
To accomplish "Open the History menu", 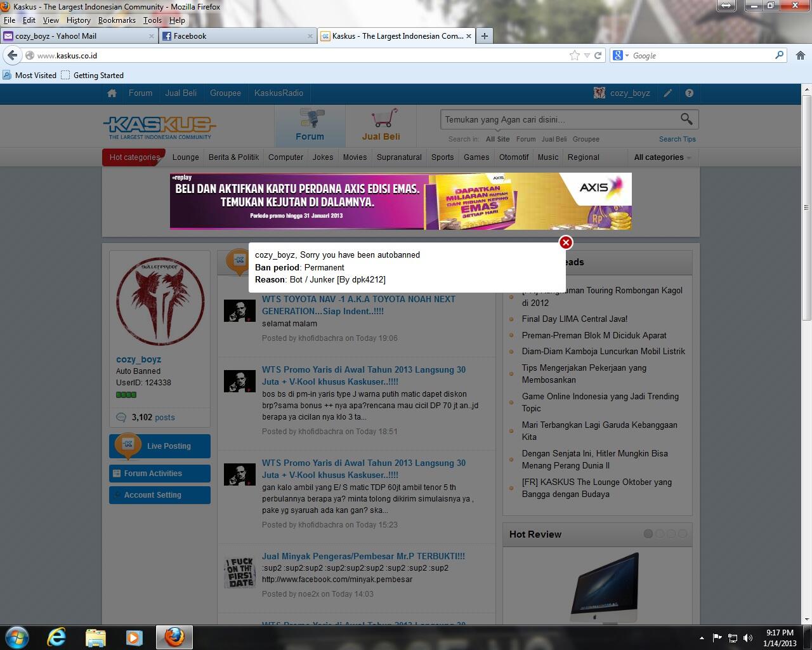I will click(79, 20).
